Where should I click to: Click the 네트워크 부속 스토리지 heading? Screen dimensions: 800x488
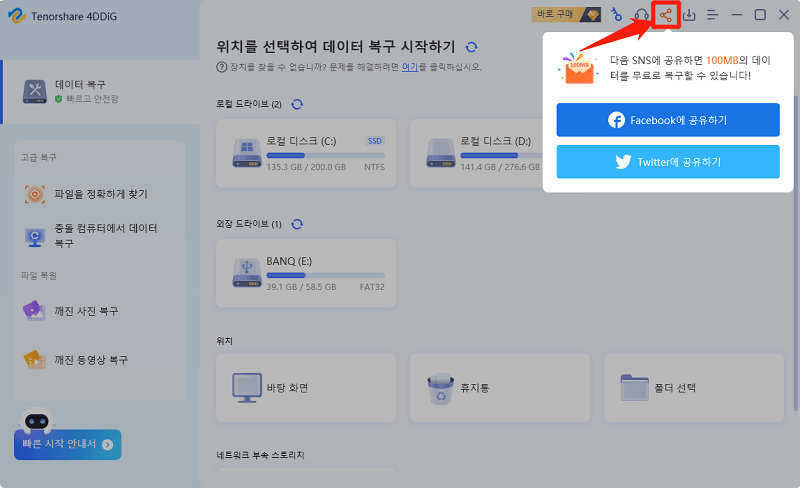[x=260, y=455]
